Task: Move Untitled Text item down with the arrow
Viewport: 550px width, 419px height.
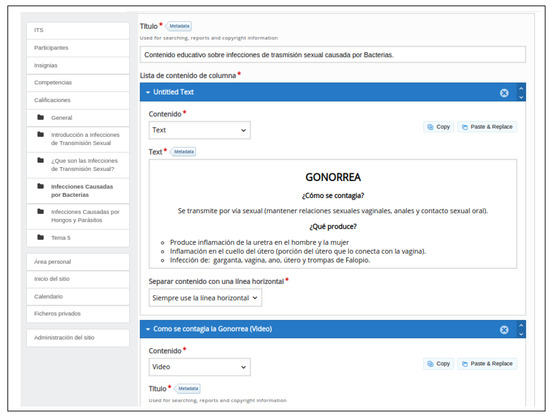Action: click(521, 97)
